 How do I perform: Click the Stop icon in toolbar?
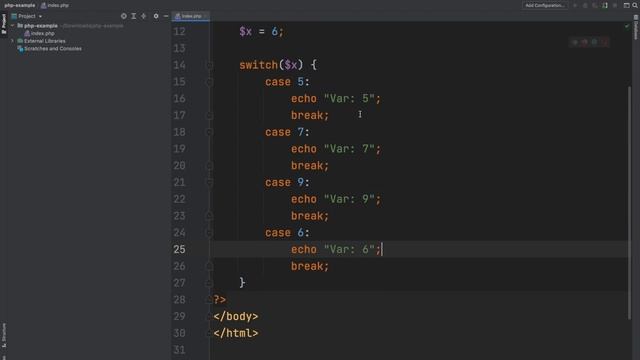coord(615,5)
